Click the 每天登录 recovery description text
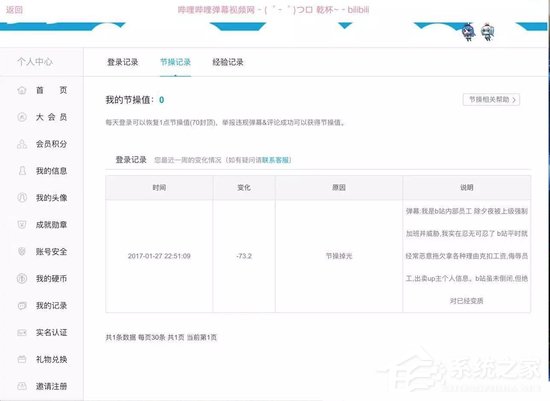 (225, 122)
